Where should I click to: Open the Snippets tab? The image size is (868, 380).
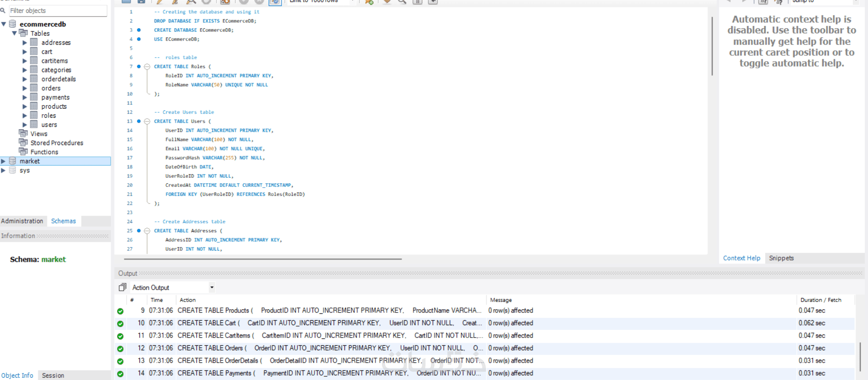781,258
